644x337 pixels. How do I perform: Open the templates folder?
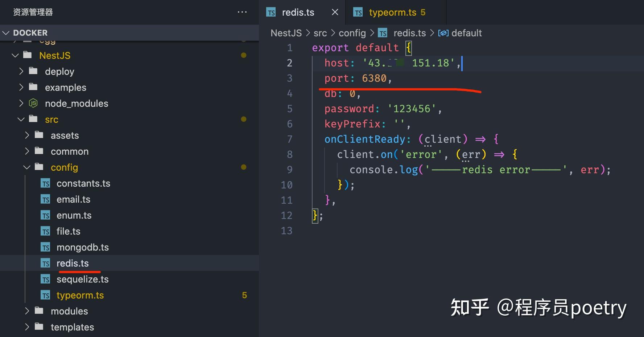click(72, 327)
